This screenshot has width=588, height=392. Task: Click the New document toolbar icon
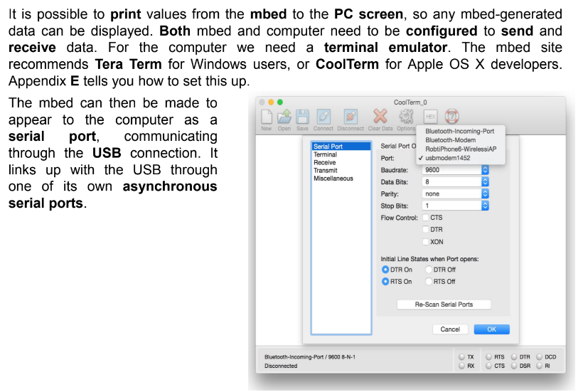[267, 117]
